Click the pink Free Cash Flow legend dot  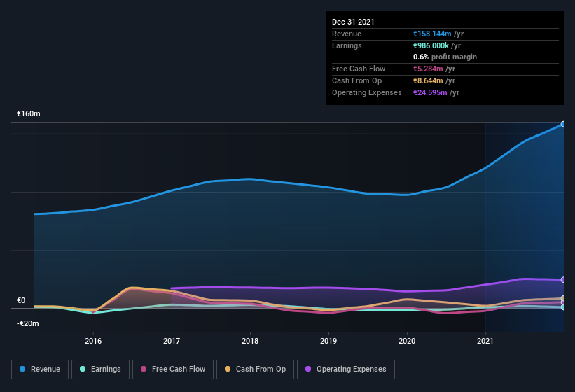tap(144, 369)
